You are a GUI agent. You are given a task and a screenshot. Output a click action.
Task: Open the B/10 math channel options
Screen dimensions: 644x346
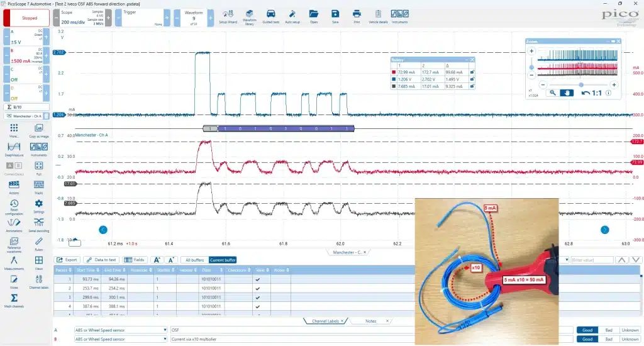[26, 107]
